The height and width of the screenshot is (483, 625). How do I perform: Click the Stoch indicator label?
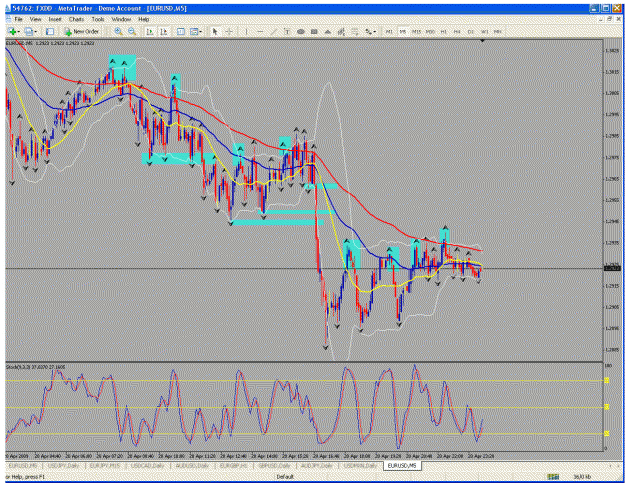[35, 367]
